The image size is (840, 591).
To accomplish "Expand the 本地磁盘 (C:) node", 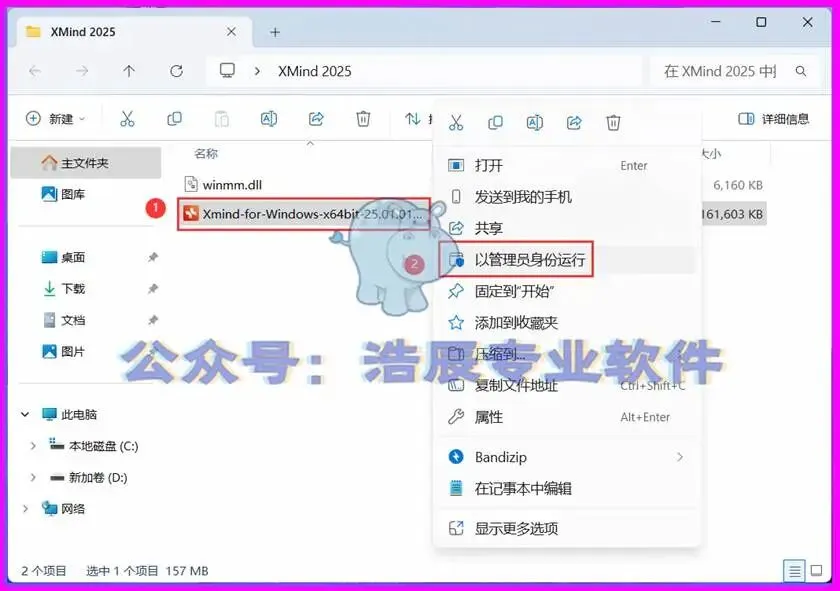I will (33, 446).
